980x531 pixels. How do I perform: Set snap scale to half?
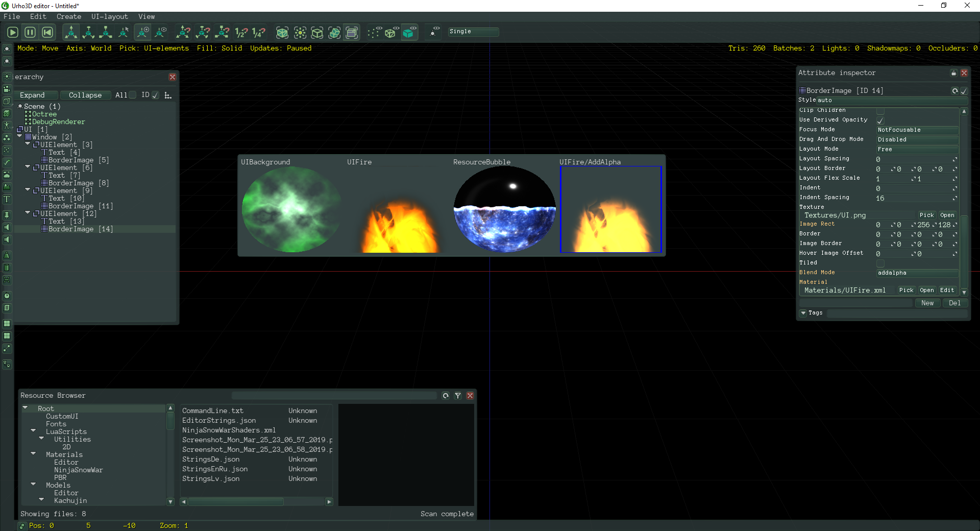point(241,32)
